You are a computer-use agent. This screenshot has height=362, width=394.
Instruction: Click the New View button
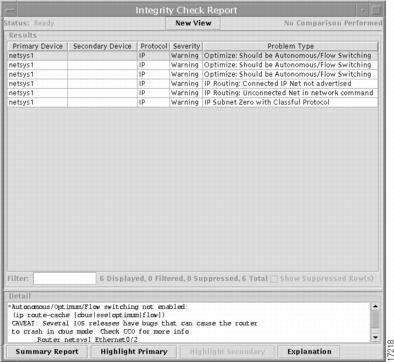coord(193,23)
